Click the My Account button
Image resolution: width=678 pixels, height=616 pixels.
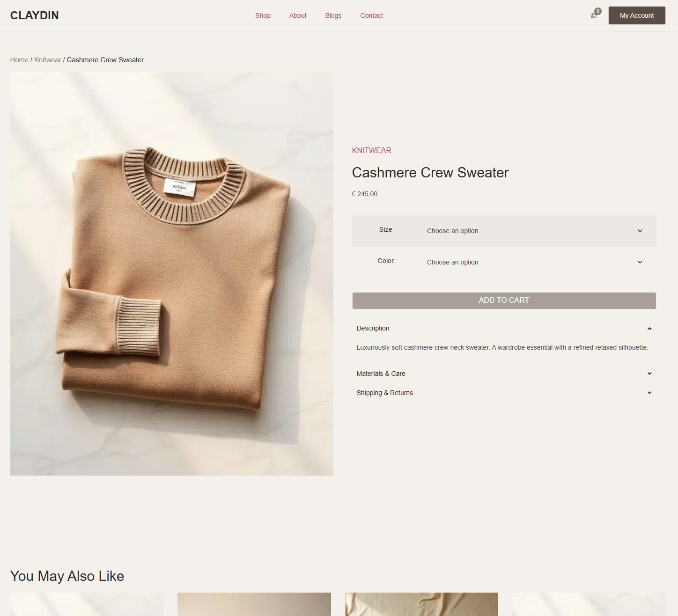click(636, 15)
